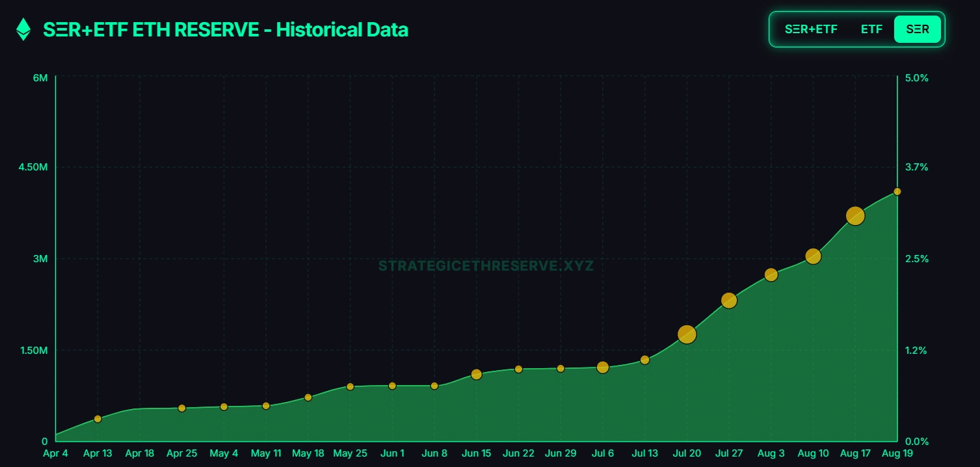This screenshot has height=467, width=980.
Task: Click the '5.0%' right axis label
Action: coord(917,78)
